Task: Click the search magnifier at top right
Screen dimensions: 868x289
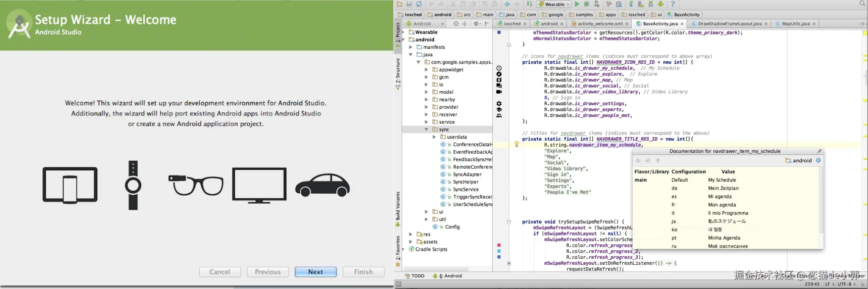Action: 862,4
